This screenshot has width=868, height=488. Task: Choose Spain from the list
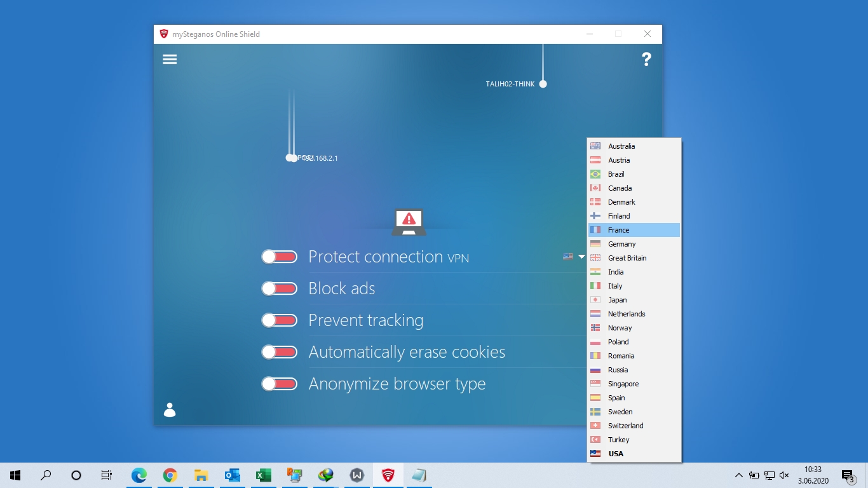point(634,398)
